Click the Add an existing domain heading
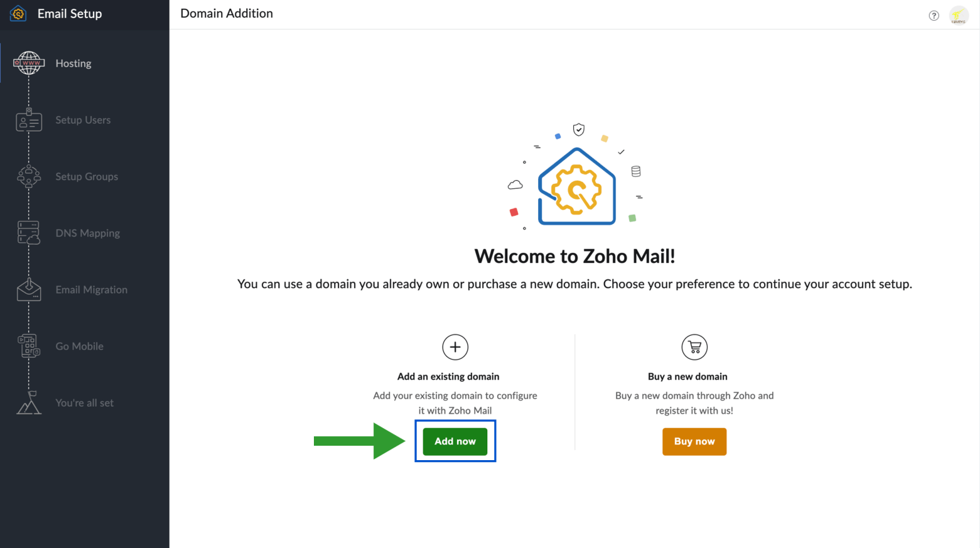 pyautogui.click(x=448, y=377)
